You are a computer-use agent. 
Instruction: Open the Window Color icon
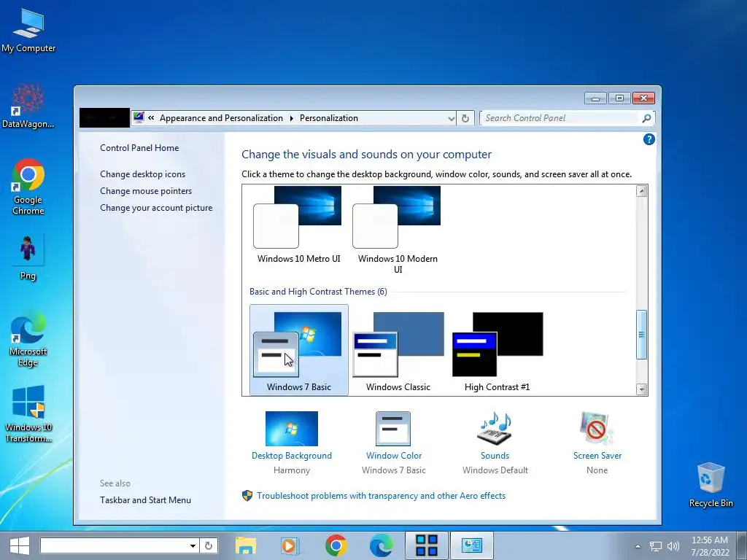393,429
